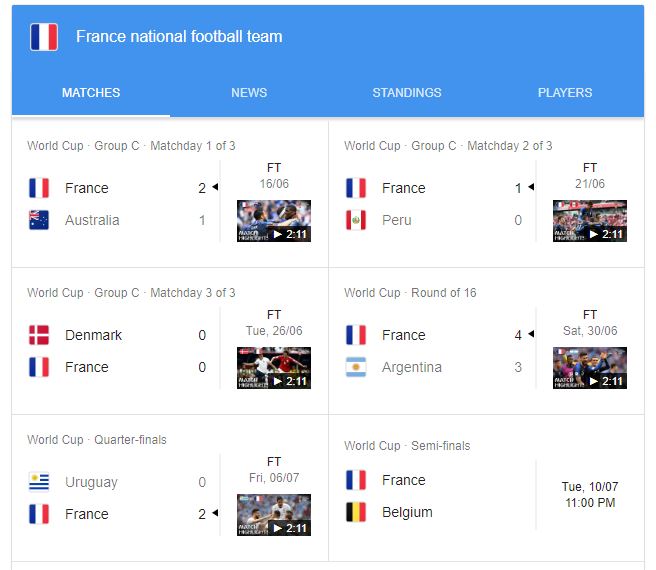The width and height of the screenshot is (656, 570).
Task: Click the France national football team title
Action: [179, 36]
